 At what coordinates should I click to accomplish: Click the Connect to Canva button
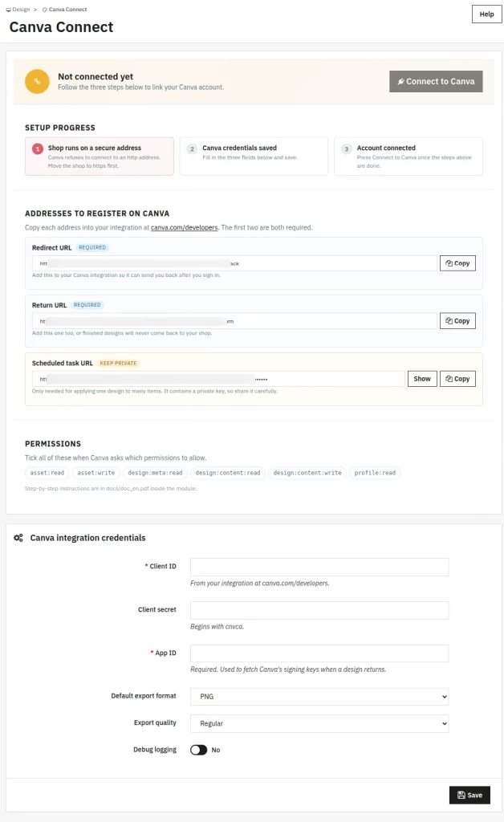point(436,81)
